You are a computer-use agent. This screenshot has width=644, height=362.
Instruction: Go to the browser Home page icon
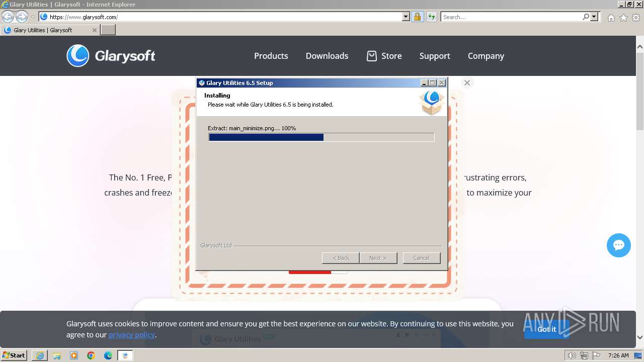point(611,18)
